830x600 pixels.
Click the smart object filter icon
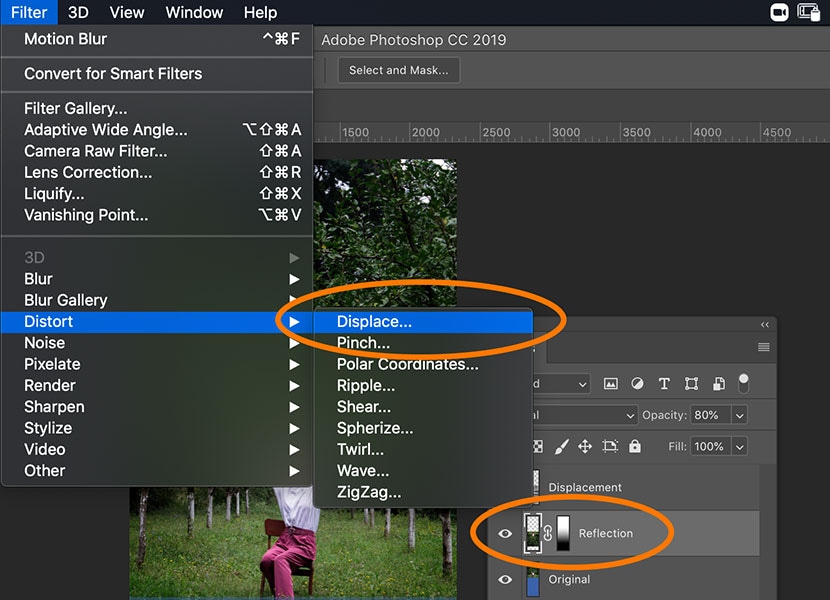(x=717, y=384)
